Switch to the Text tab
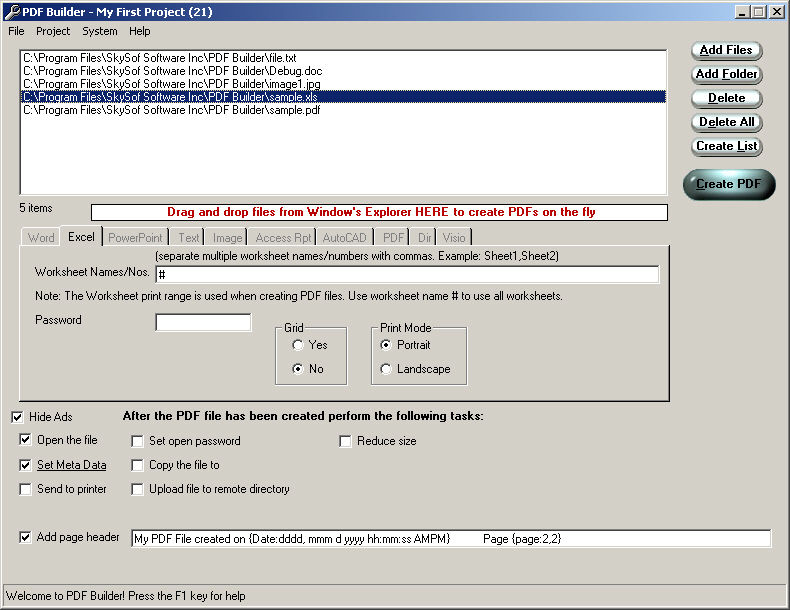The image size is (790, 610). [188, 238]
